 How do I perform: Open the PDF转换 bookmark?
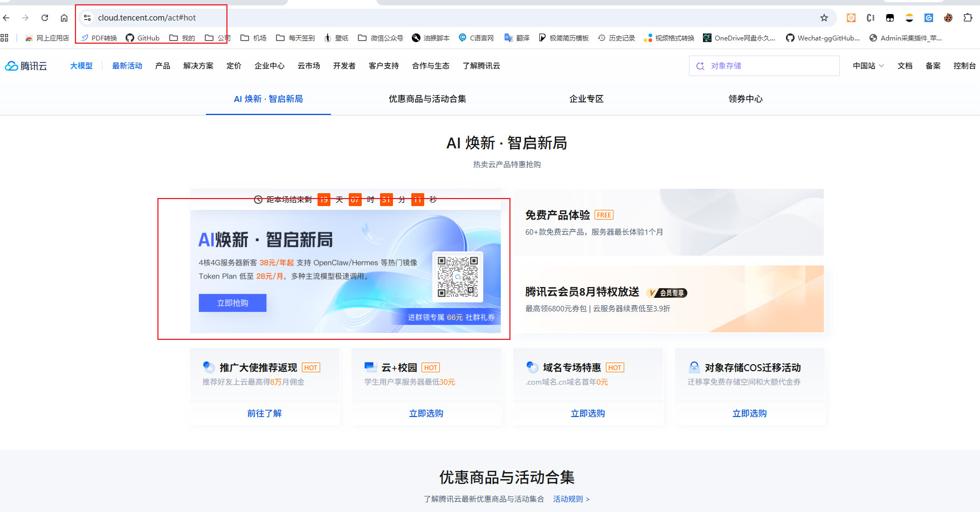point(99,38)
